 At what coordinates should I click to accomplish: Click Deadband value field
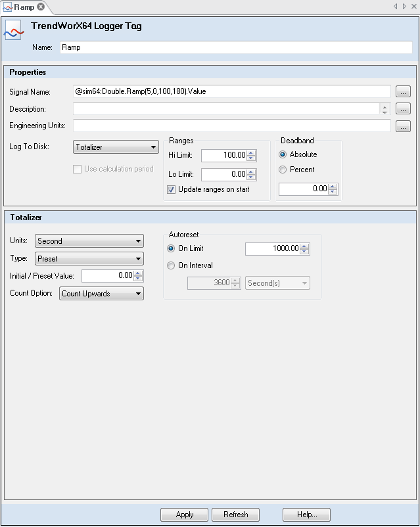coord(304,189)
